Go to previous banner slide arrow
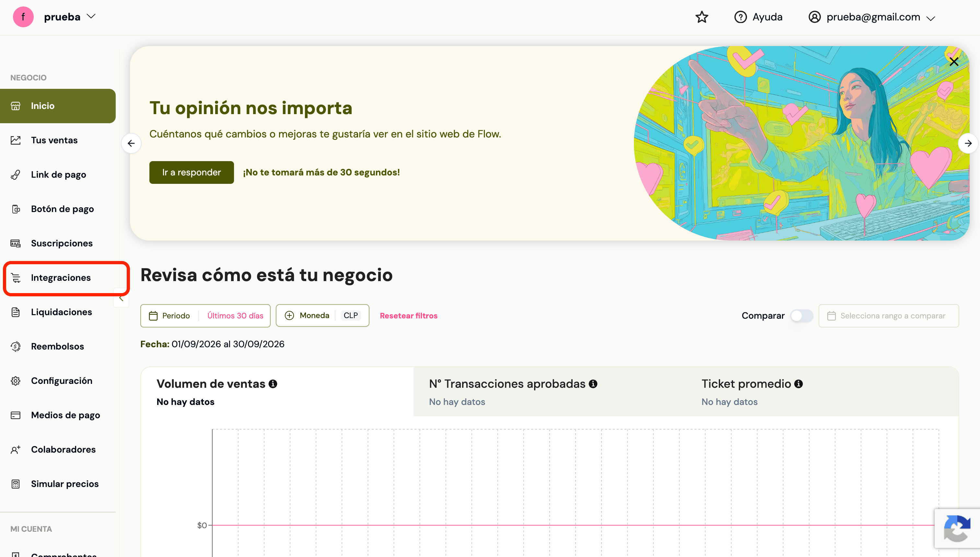Image resolution: width=980 pixels, height=557 pixels. click(131, 143)
